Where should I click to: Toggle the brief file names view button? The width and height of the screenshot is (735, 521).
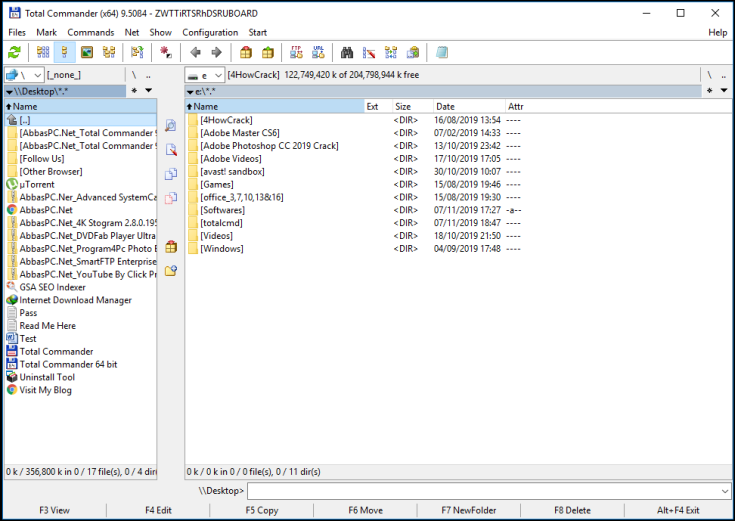point(43,52)
